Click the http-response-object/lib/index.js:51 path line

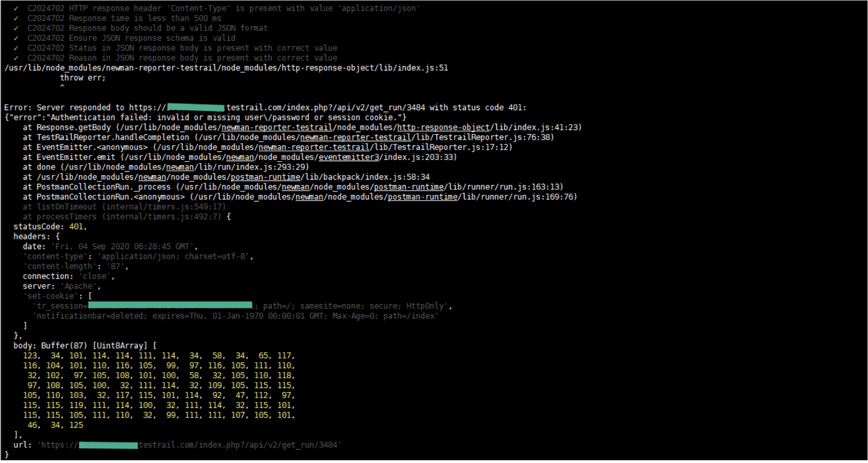(x=226, y=68)
